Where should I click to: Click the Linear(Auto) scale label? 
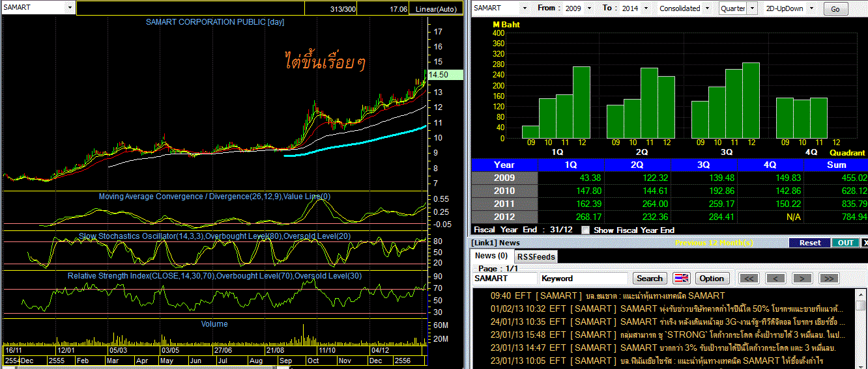pos(437,9)
